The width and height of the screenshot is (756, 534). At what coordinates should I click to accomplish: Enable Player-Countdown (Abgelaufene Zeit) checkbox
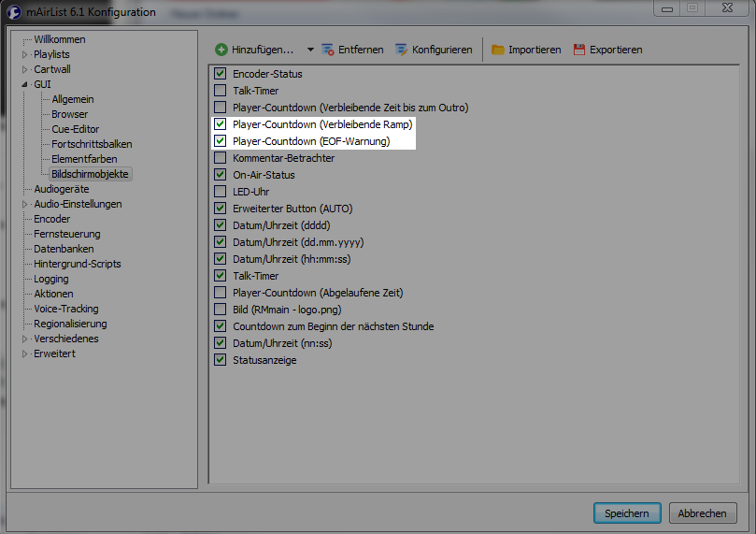221,293
